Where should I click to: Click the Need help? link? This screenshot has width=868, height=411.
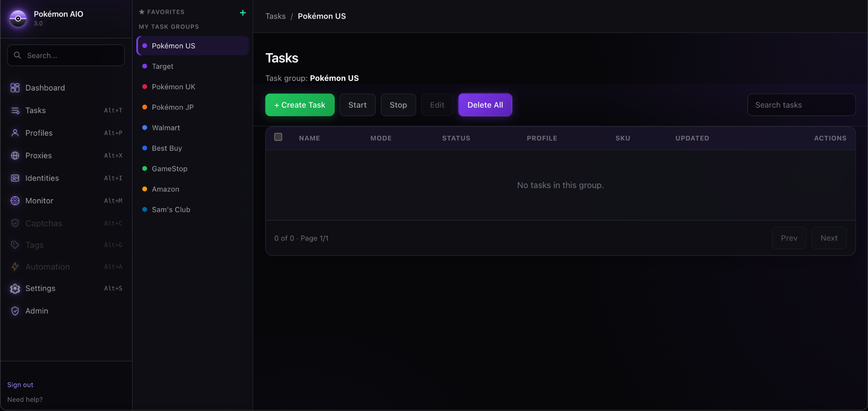pos(25,399)
